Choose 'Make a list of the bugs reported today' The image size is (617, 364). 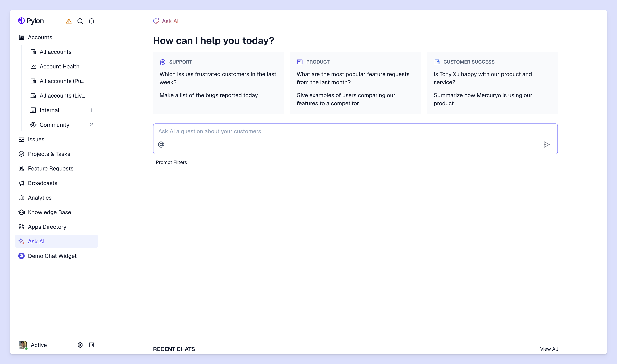[209, 95]
